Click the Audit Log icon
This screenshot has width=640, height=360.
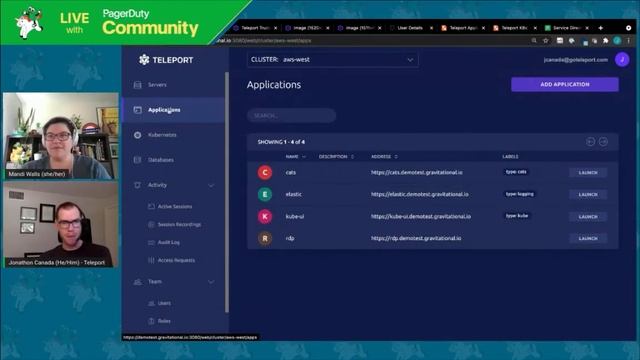[151, 242]
